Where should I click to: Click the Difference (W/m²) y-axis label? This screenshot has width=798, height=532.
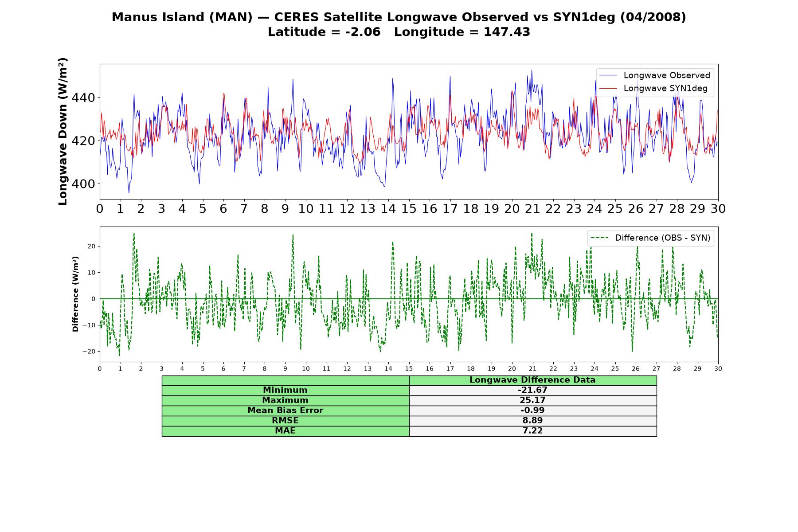[75, 294]
